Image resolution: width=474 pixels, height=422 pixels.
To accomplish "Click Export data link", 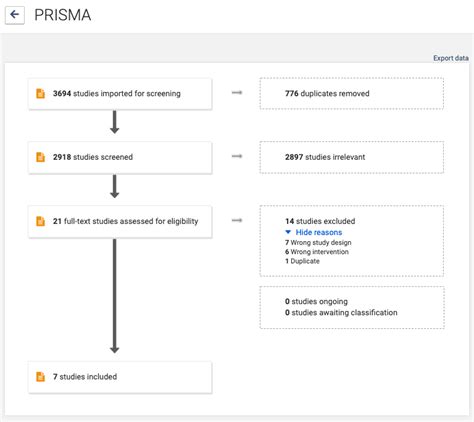I will point(451,58).
